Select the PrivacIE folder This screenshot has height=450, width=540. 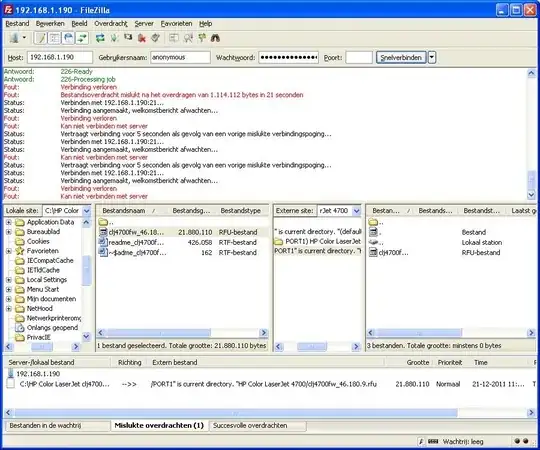(x=39, y=337)
